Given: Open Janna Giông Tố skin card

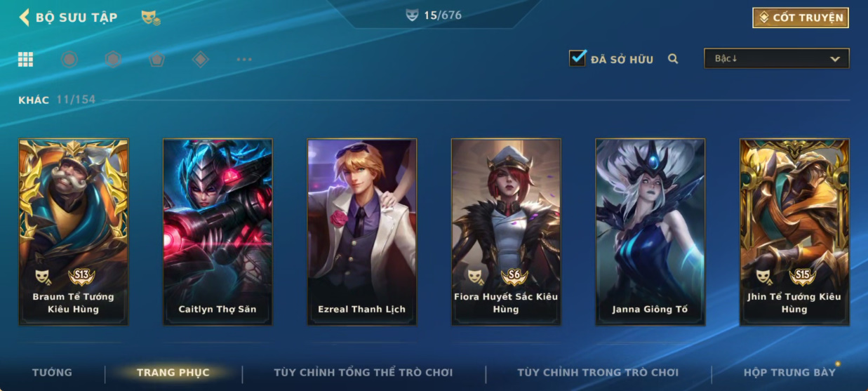Looking at the screenshot, I should tap(650, 232).
